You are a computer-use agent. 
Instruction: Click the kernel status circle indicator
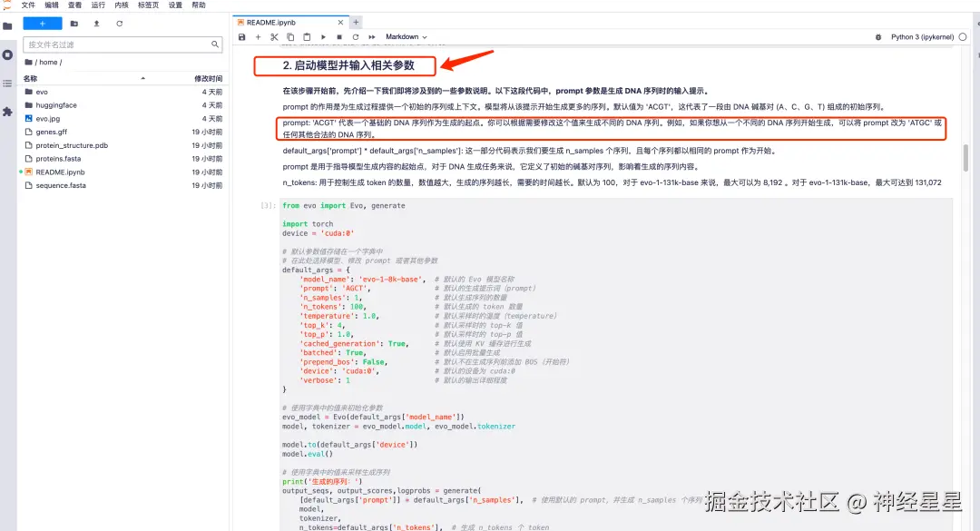[963, 37]
